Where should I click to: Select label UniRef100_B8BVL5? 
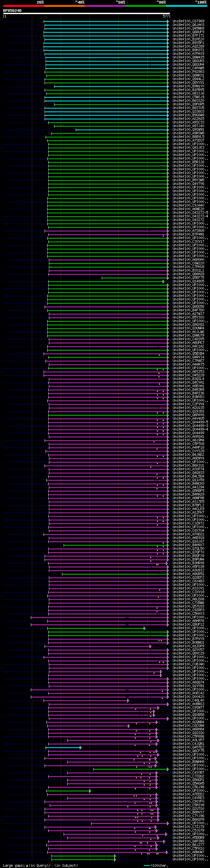pos(188,137)
